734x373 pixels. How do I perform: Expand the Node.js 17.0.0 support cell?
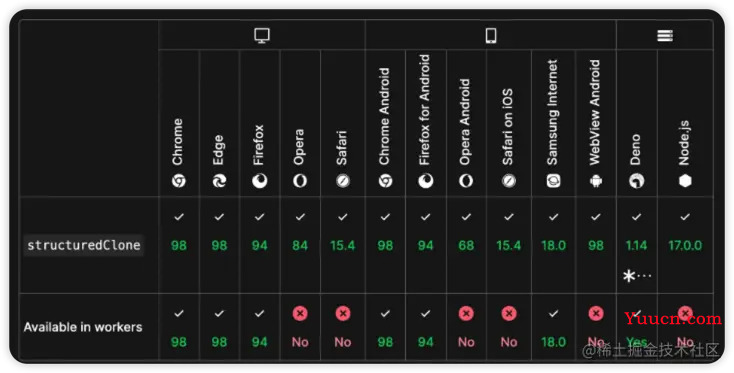(x=685, y=245)
